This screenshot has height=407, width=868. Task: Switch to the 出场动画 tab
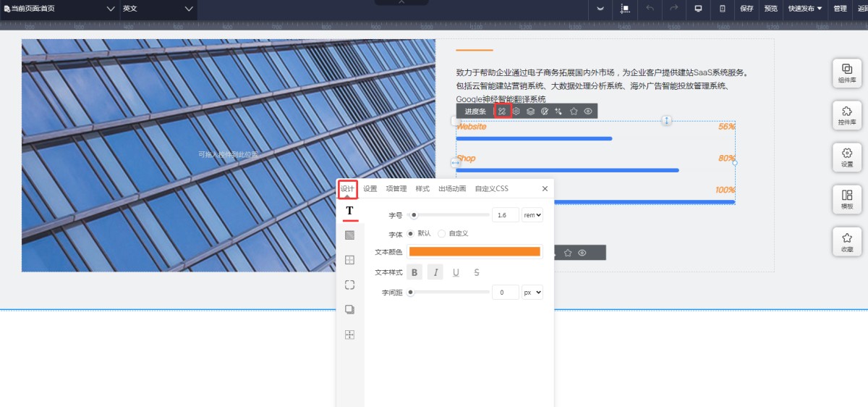[452, 189]
